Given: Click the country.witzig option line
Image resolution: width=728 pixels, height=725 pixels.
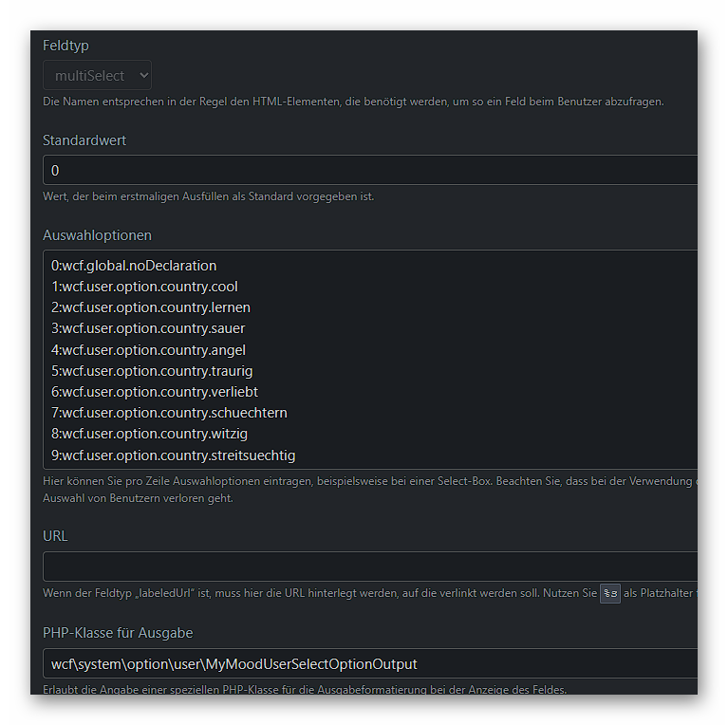Looking at the screenshot, I should [150, 434].
